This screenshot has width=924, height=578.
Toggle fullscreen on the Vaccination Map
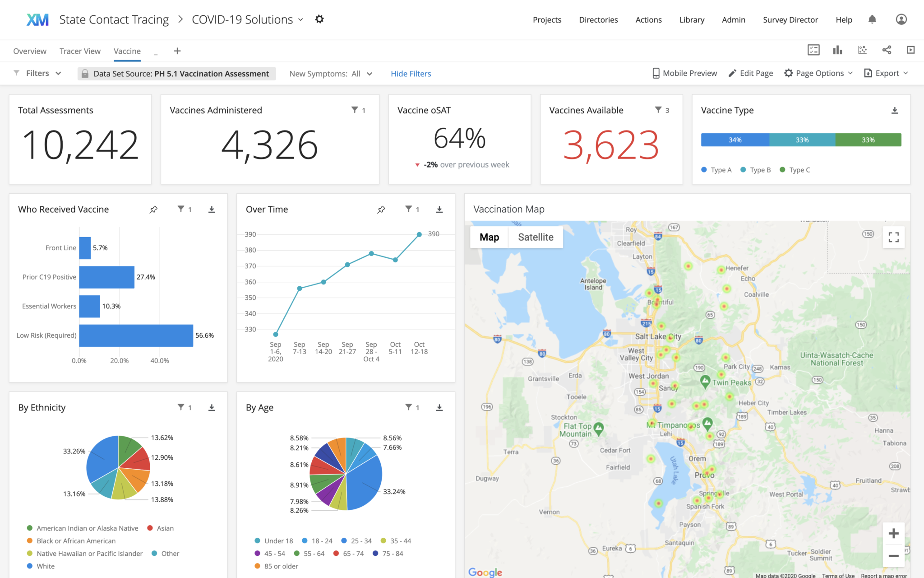pyautogui.click(x=893, y=237)
